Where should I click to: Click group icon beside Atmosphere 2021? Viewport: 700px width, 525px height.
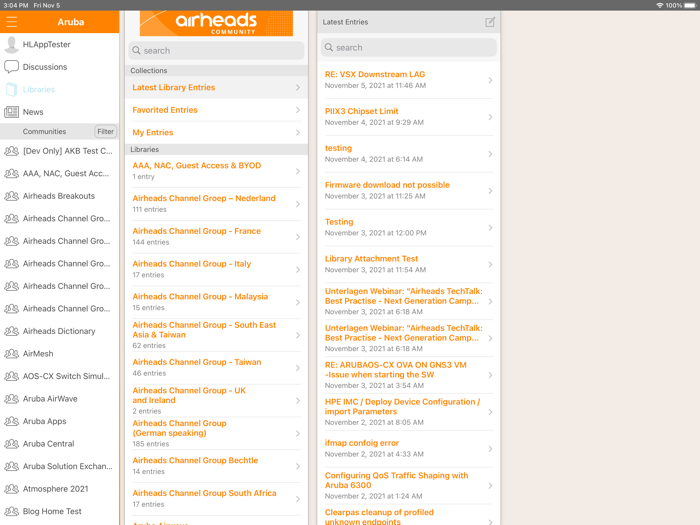[x=12, y=489]
